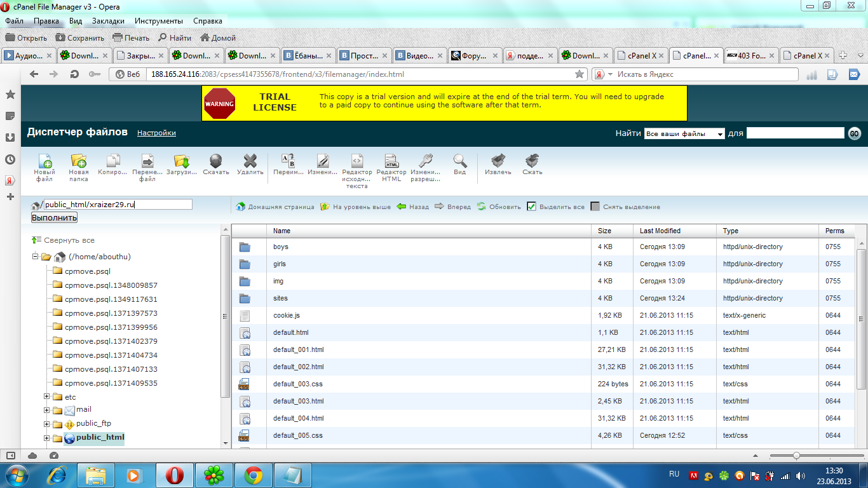Open the Opera sidebar history clock icon
868x488 pixels.
10,159
